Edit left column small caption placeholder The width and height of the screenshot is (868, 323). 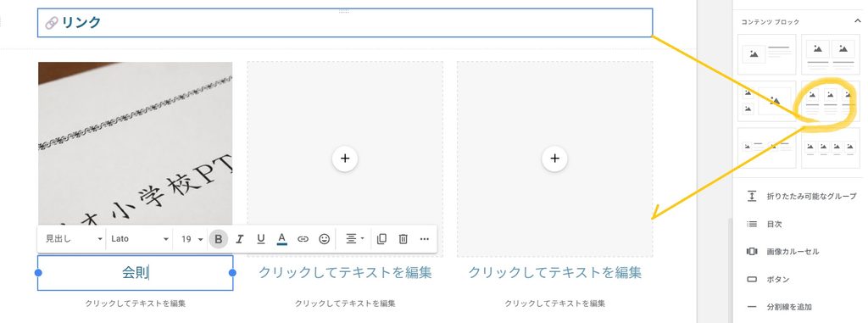click(135, 304)
